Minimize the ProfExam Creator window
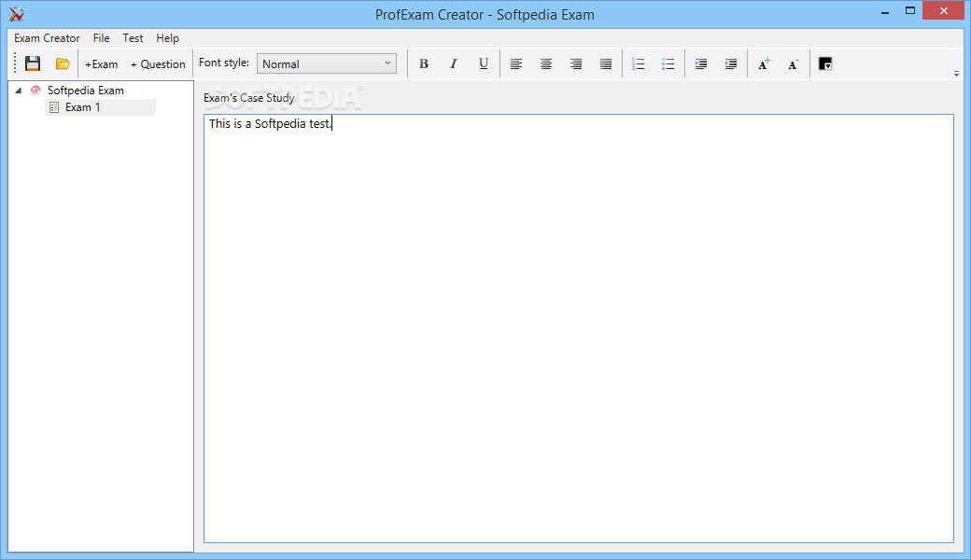The height and width of the screenshot is (560, 971). [885, 11]
